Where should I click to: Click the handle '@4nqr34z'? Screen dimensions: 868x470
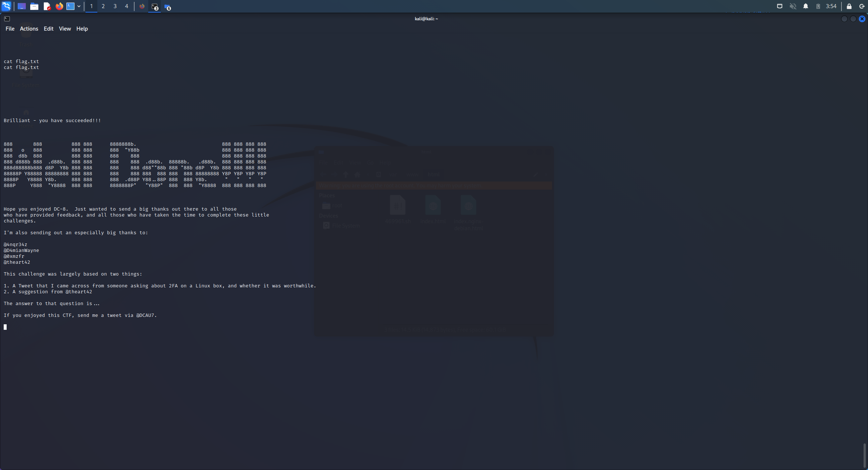15,245
